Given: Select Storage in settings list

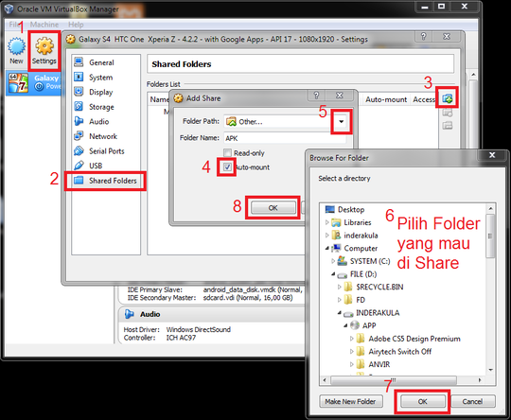Looking at the screenshot, I should click(106, 107).
